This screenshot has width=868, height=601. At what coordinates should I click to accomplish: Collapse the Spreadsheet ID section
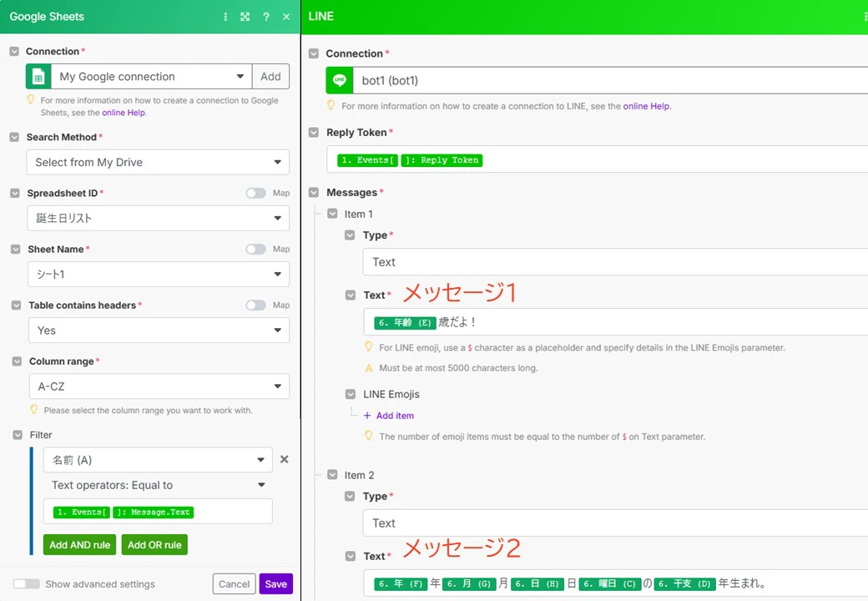point(15,193)
